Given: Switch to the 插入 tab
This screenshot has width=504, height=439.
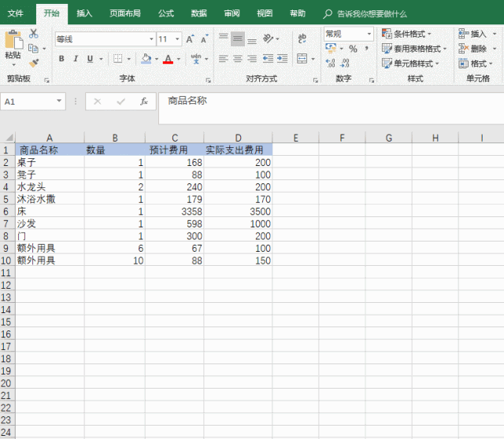Looking at the screenshot, I should pyautogui.click(x=84, y=13).
